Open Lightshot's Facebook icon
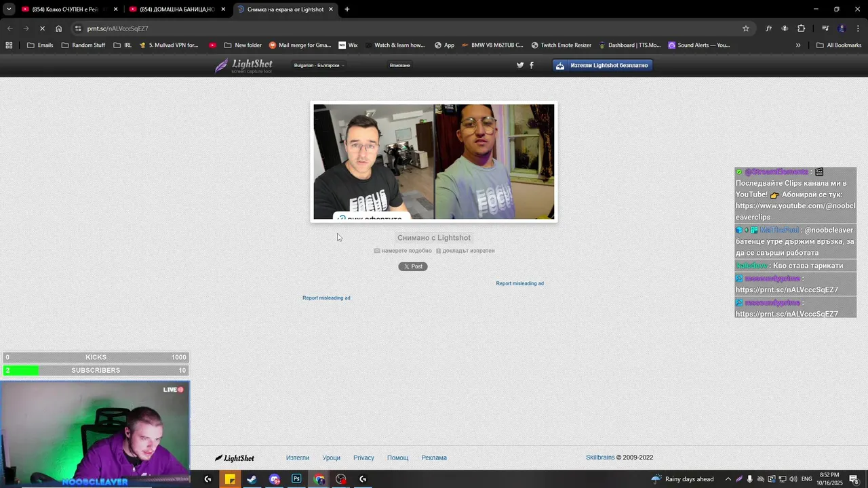 click(532, 65)
